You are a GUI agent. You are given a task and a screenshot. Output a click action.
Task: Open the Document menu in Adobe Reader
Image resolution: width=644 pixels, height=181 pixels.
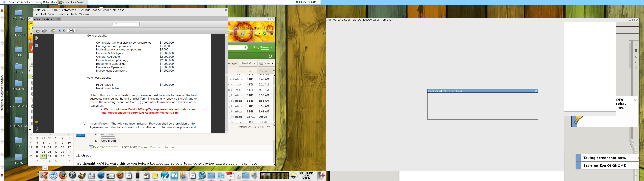pos(62,14)
